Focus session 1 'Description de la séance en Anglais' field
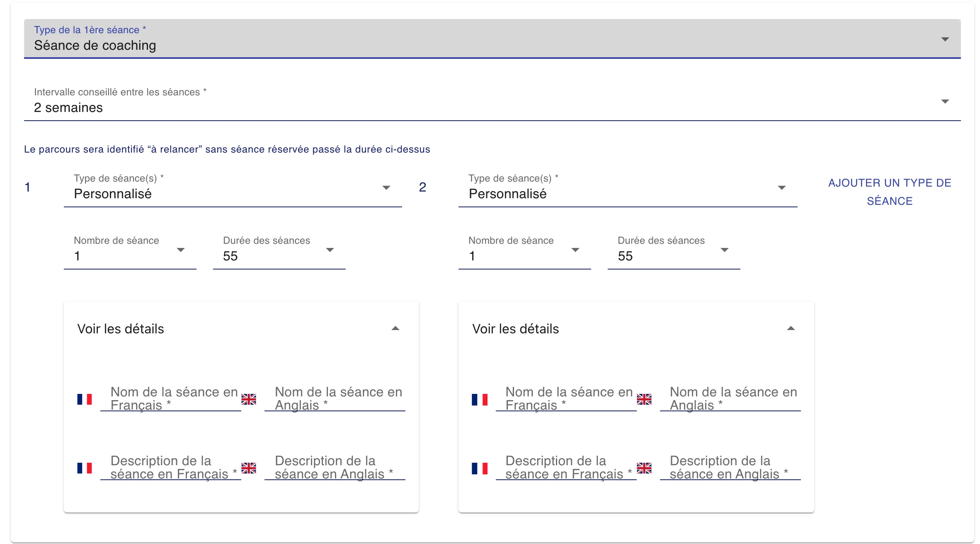The height and width of the screenshot is (544, 980). pos(335,468)
